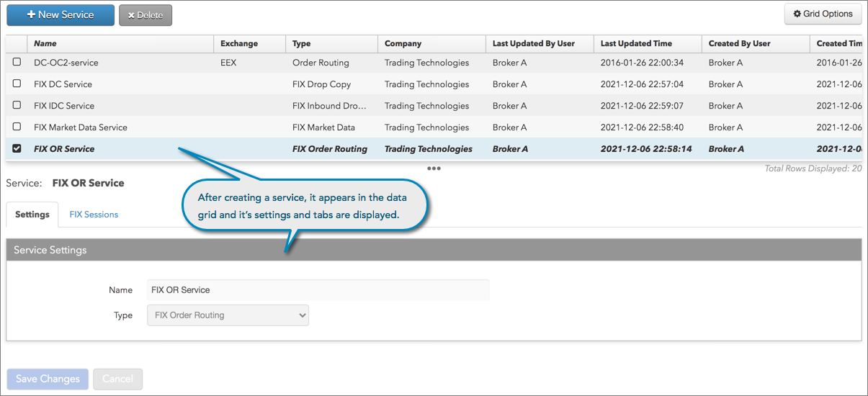Sort by Last Updated Time column
Image resolution: width=868 pixels, height=396 pixels.
pos(636,44)
